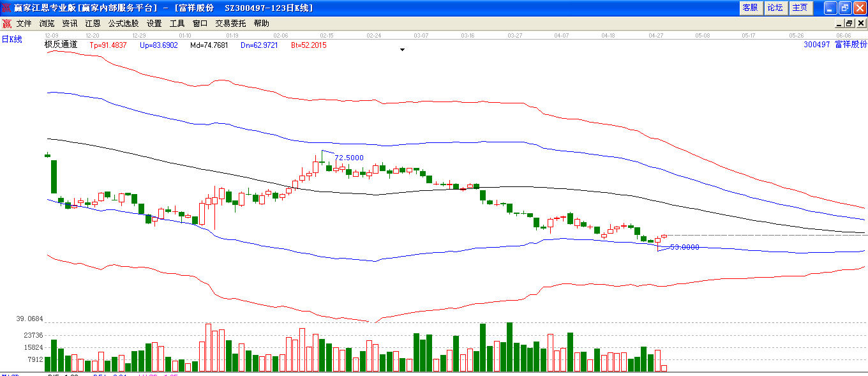868x376 pixels.
Task: Click the 赢 application icon in title bar
Action: (6, 8)
